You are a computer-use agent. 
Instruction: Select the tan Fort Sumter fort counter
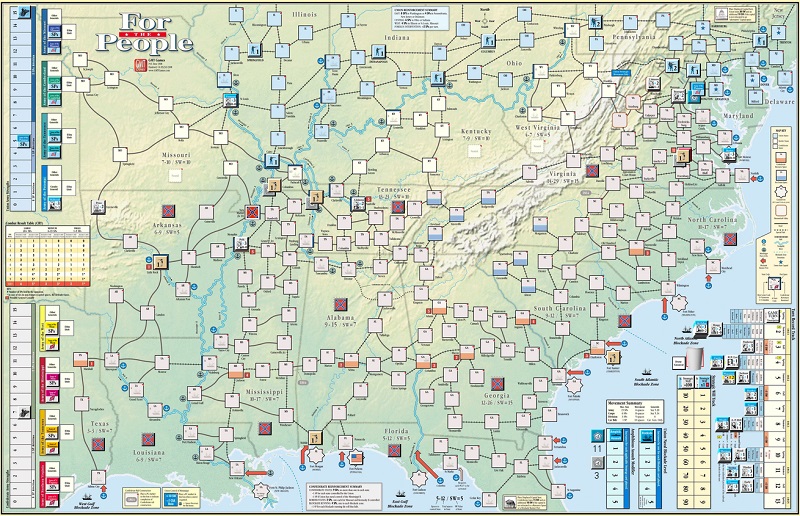click(613, 357)
